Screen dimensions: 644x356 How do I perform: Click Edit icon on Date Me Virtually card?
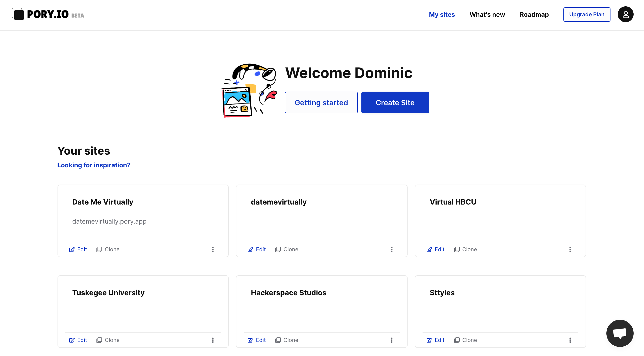pyautogui.click(x=72, y=249)
